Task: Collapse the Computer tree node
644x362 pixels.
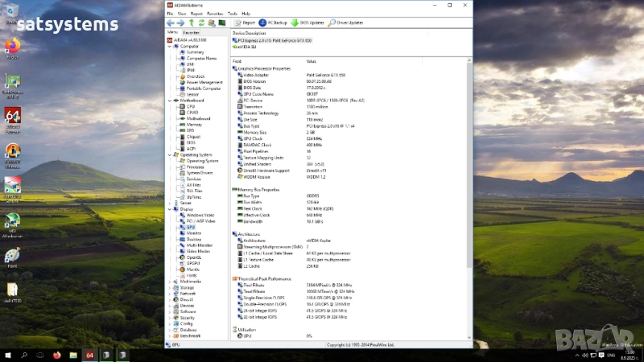Action: pos(170,46)
